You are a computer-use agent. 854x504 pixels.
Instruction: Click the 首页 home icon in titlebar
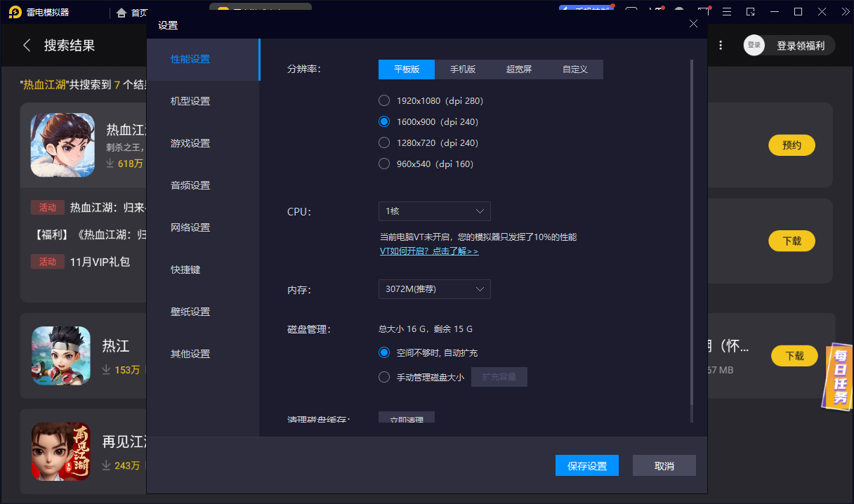coord(121,11)
